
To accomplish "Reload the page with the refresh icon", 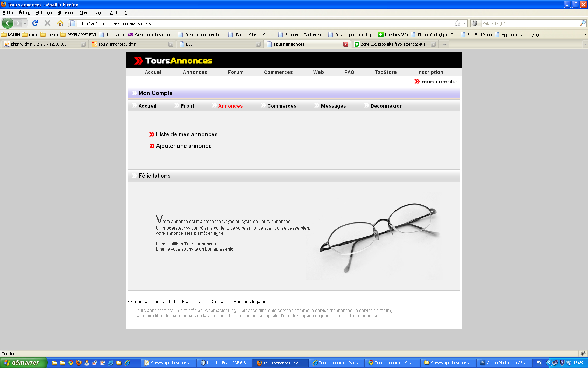I will tap(35, 23).
